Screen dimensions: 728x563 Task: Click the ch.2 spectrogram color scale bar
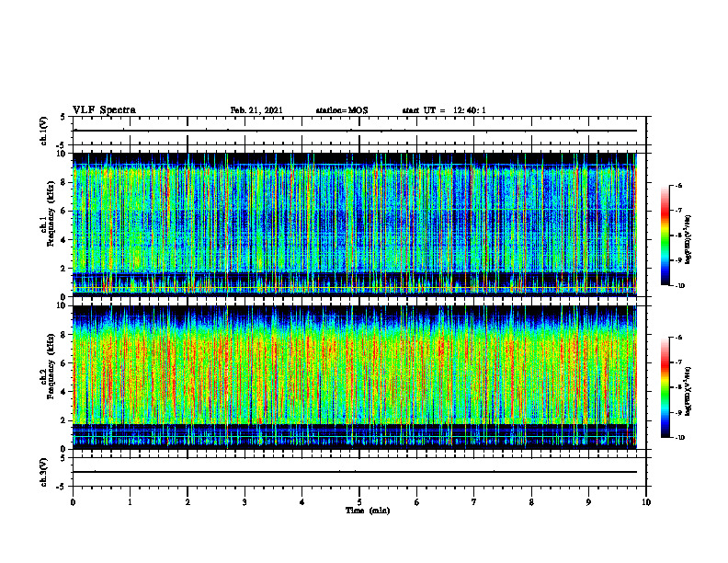click(x=665, y=387)
